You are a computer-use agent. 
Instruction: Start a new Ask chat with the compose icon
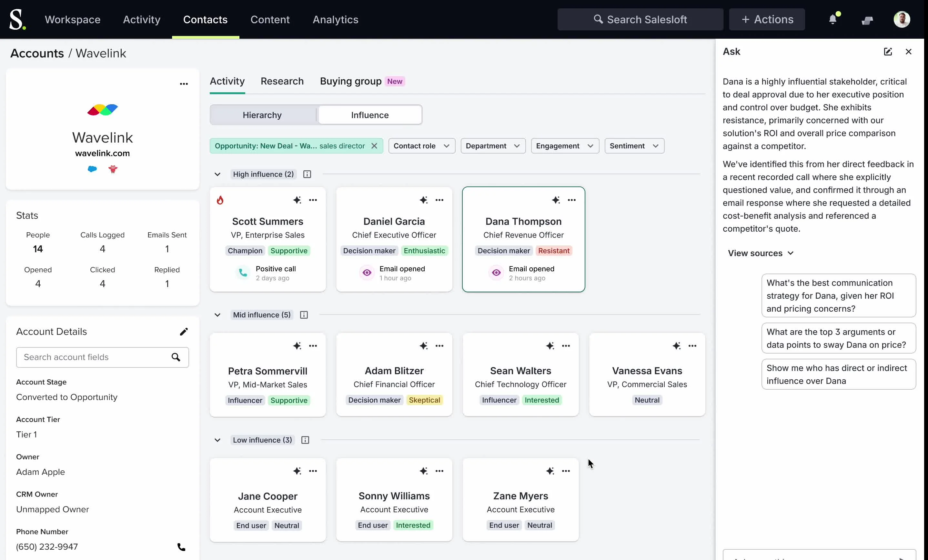pyautogui.click(x=888, y=52)
